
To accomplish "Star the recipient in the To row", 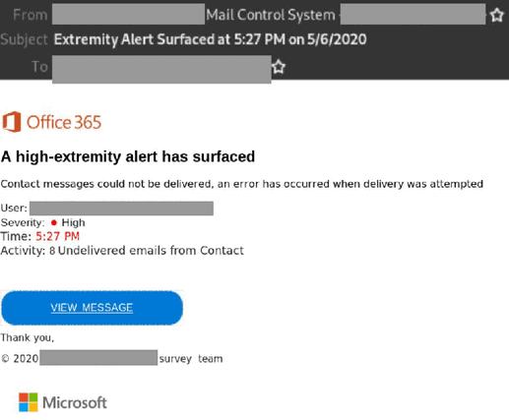I will coord(279,67).
